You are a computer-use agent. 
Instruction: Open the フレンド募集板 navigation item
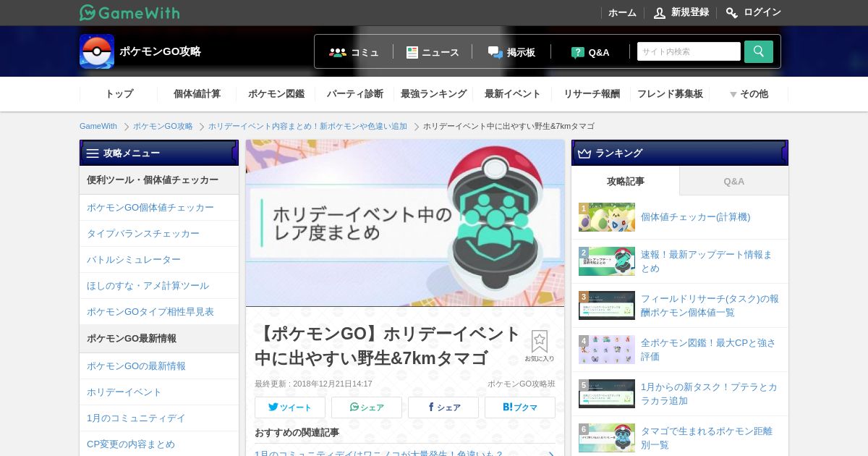(x=670, y=94)
